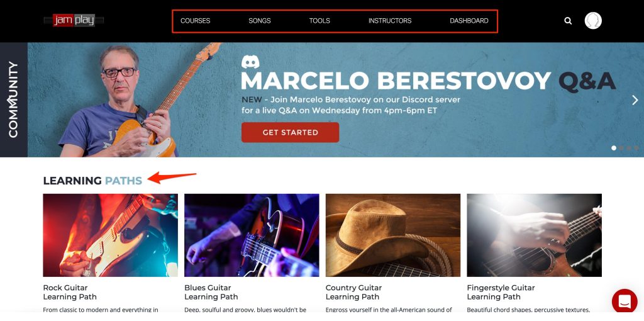Screen dimensions: 644x321
Task: Advance banner with the right arrow
Action: (x=635, y=100)
